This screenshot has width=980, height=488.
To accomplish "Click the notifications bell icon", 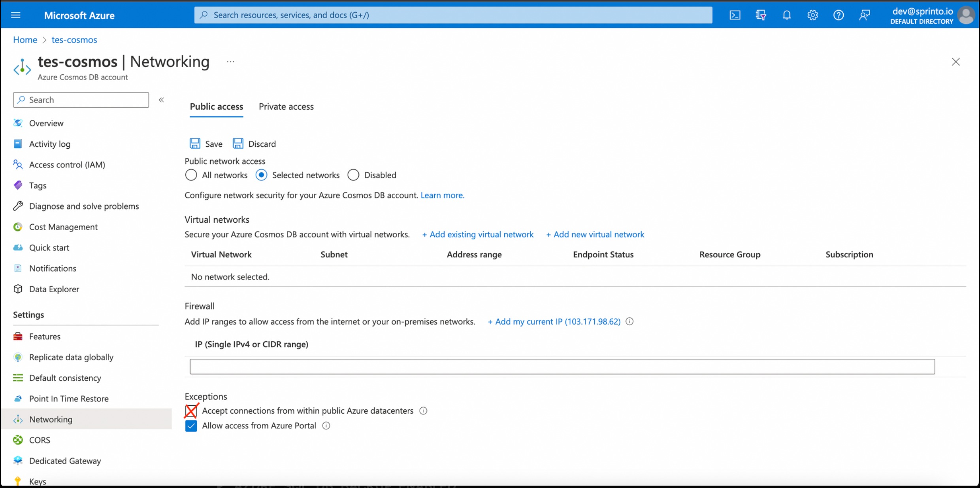I will [x=786, y=15].
